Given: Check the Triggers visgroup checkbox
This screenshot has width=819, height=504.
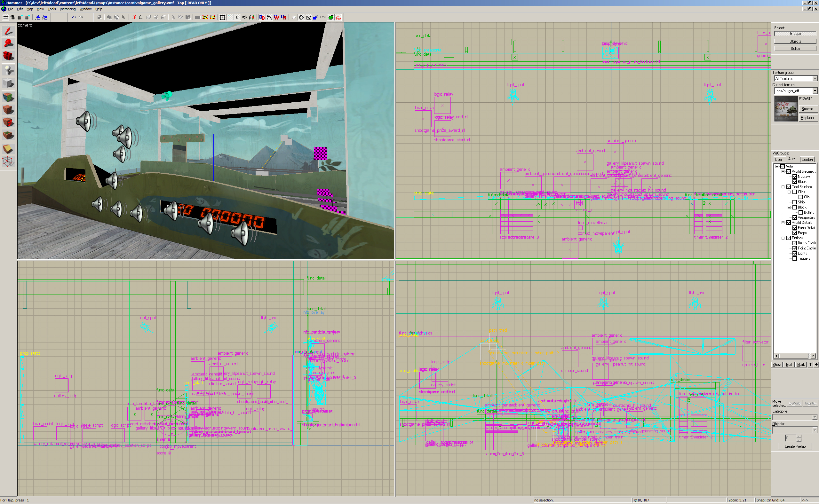Looking at the screenshot, I should click(795, 258).
